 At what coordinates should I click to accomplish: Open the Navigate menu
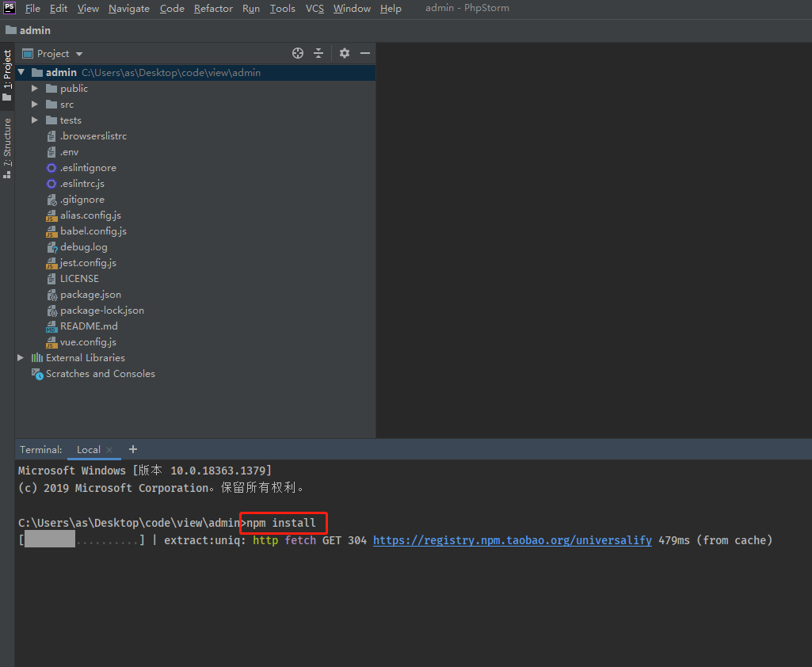(129, 8)
